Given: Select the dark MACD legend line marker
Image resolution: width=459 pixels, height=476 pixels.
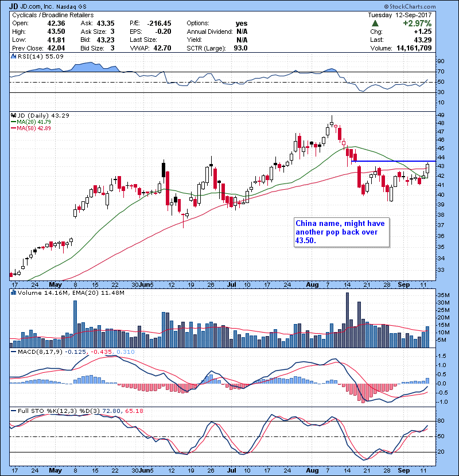Looking at the screenshot, I should [13, 352].
